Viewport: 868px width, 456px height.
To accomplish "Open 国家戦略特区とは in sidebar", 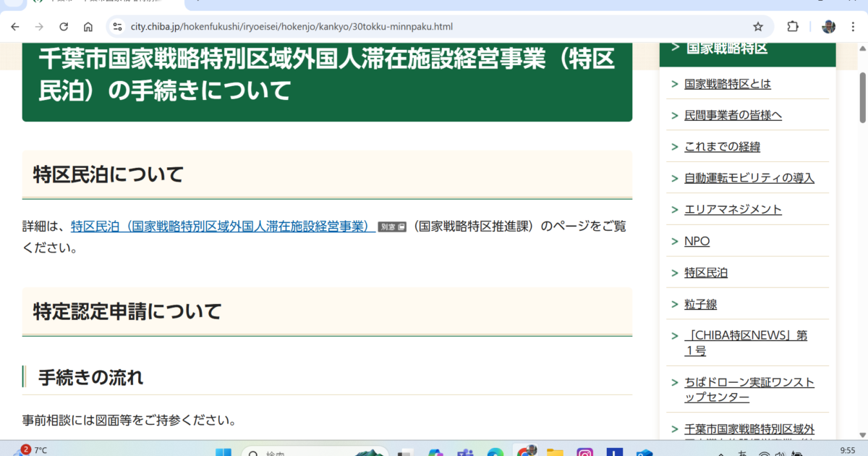I will (x=728, y=84).
